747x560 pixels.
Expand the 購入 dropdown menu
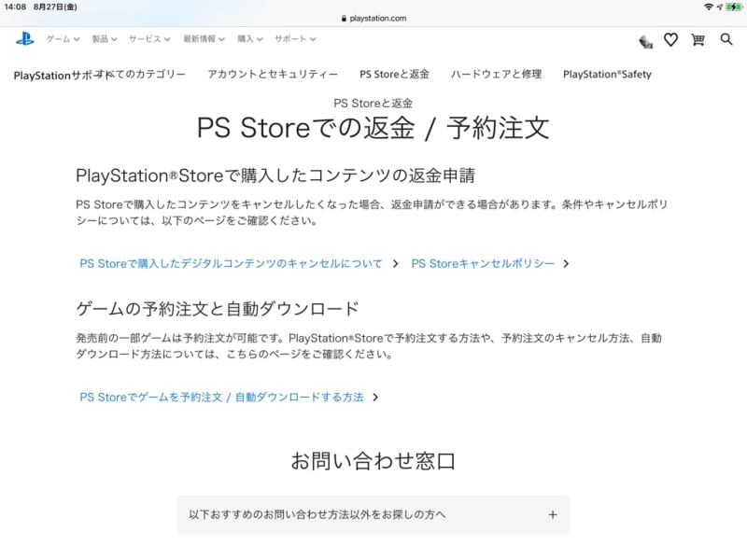click(x=250, y=39)
